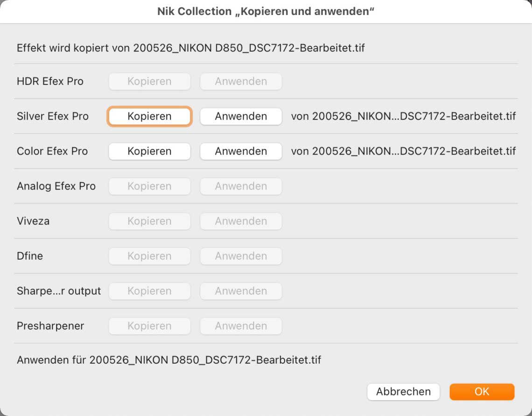
Task: Click Kopieren in HDR Efex Pro row
Action: click(149, 81)
